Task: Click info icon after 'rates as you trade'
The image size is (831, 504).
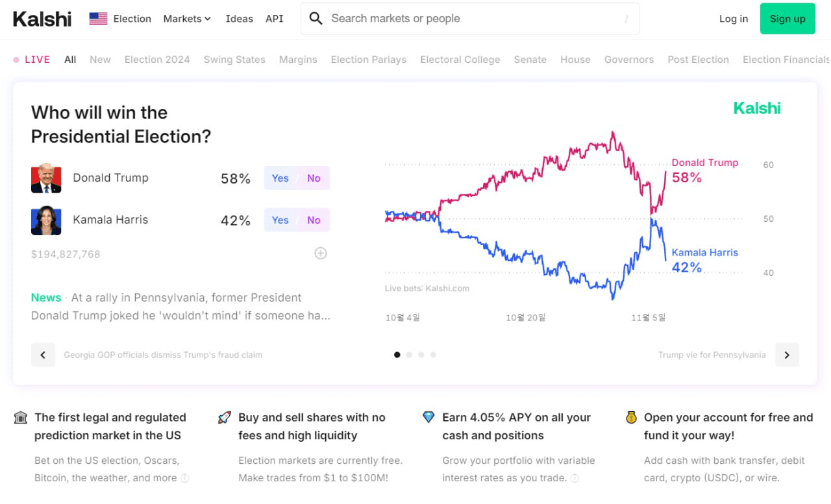Action: [x=575, y=478]
